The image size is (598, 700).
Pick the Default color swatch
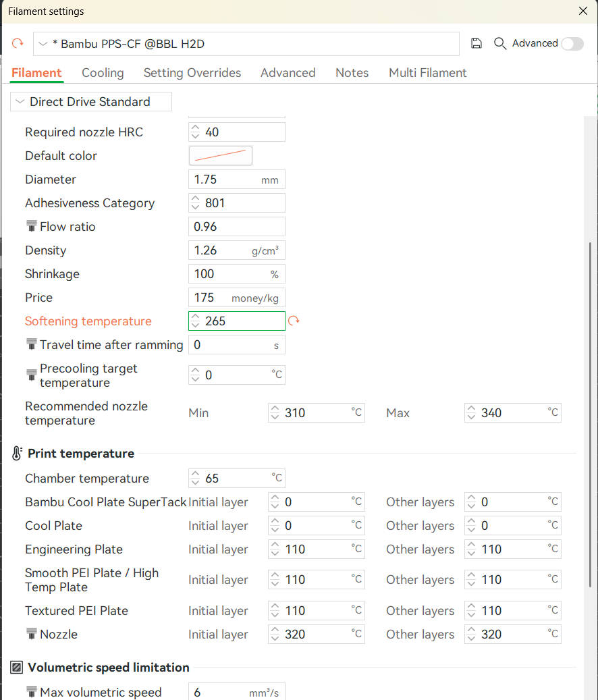click(x=221, y=155)
